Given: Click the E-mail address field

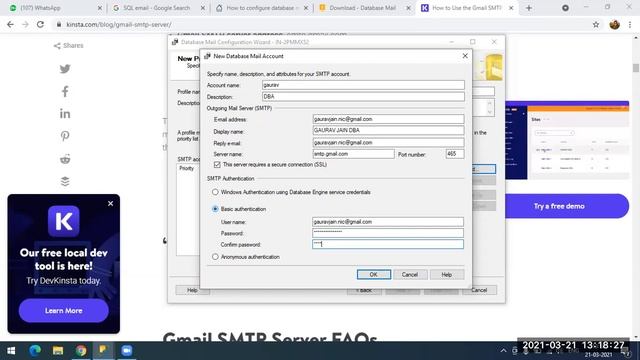Looking at the screenshot, I should pos(388,119).
